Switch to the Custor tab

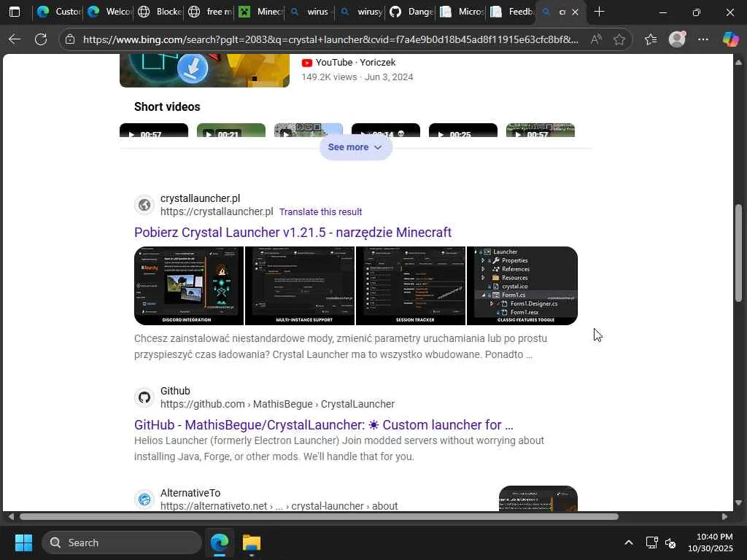(58, 12)
